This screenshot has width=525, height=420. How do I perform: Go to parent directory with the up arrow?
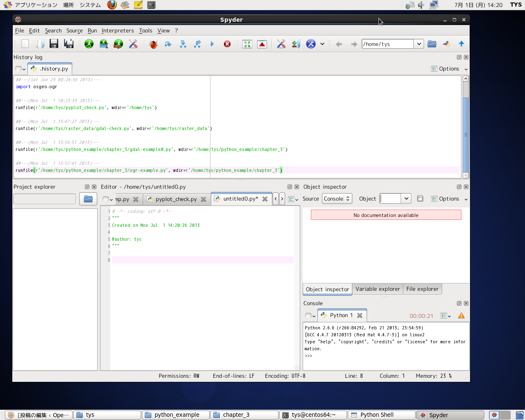click(x=461, y=44)
